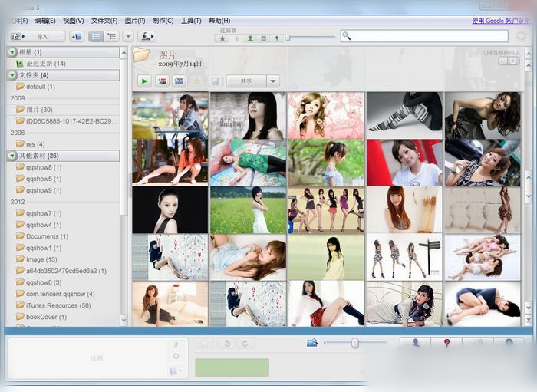Toggle sync to web album switch
This screenshot has width=537, height=392.
coord(509,61)
